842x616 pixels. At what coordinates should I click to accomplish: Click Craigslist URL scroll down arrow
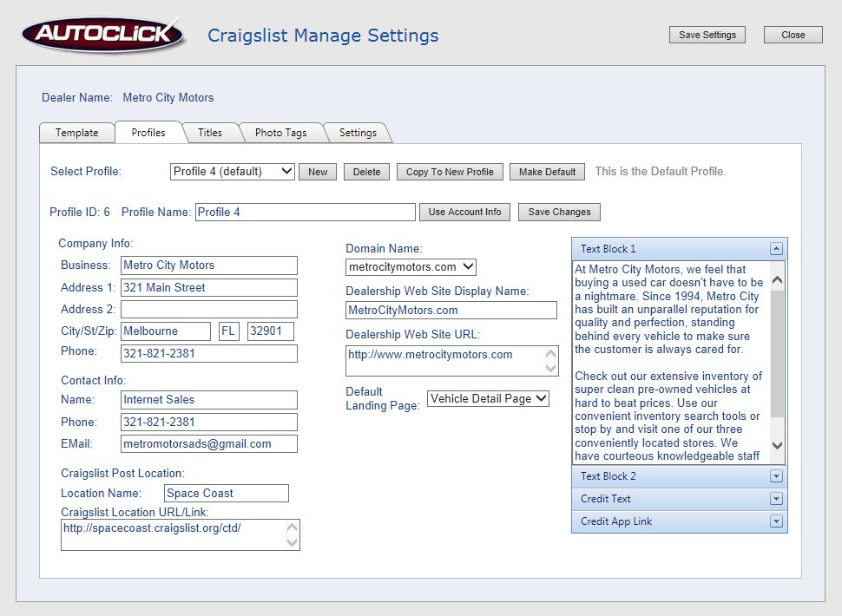(x=293, y=542)
